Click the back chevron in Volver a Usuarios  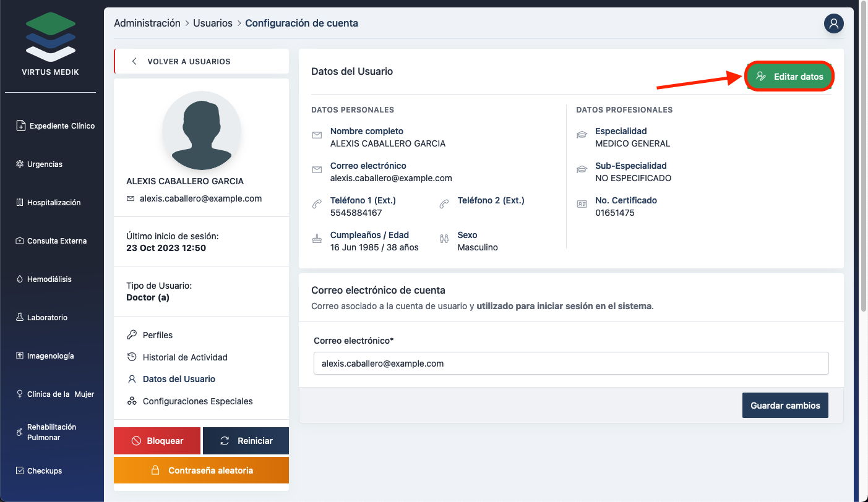134,62
